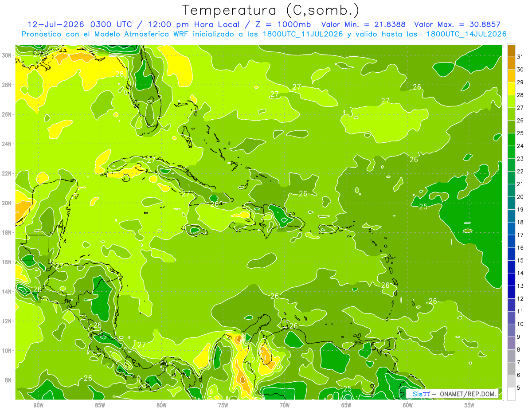532x411 pixels.
Task: Click the SisTT logo text
Action: 421,394
